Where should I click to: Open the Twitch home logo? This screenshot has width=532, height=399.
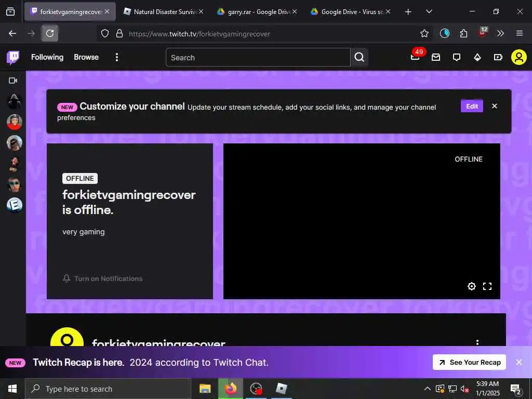[x=13, y=57]
